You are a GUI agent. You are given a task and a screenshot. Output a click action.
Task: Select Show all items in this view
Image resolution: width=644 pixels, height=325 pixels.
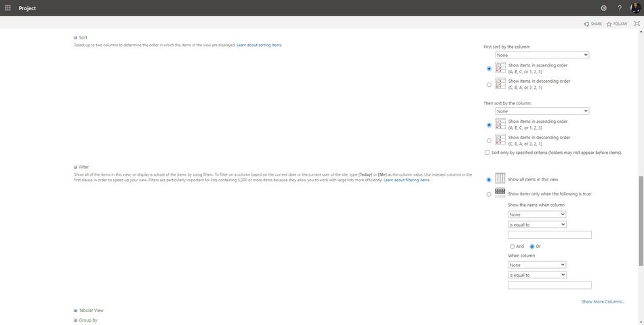point(489,180)
